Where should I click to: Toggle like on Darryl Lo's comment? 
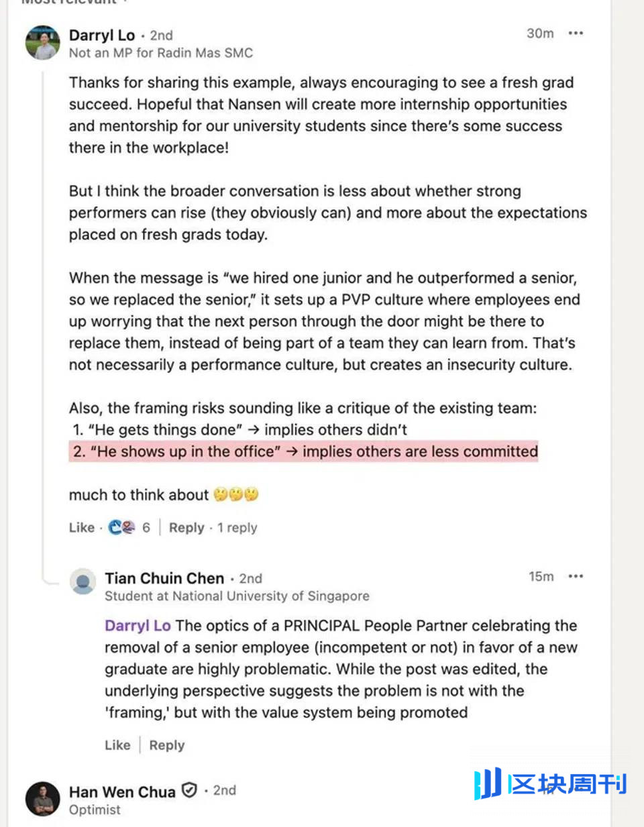80,527
